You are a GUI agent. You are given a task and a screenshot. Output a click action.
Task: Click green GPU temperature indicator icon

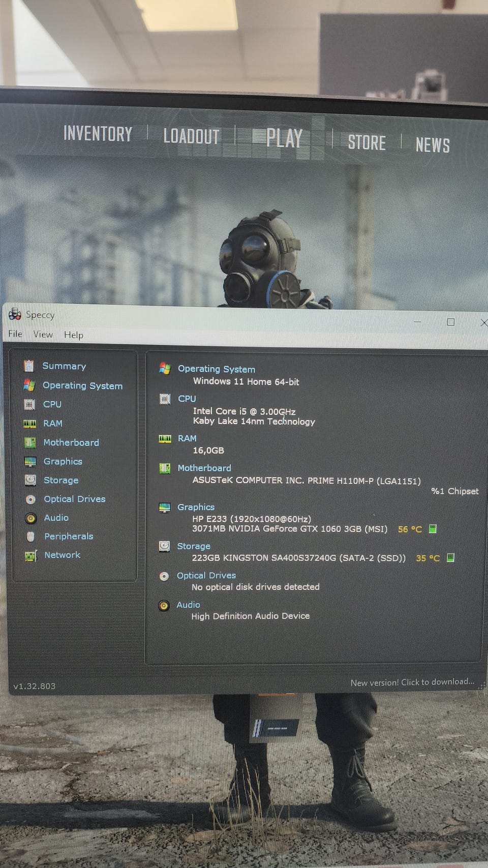[433, 529]
